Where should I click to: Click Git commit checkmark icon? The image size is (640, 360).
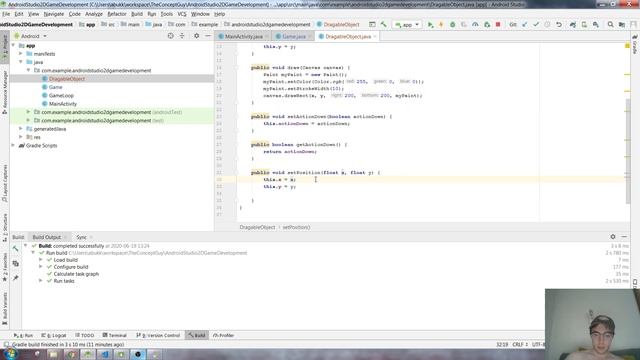536,24
